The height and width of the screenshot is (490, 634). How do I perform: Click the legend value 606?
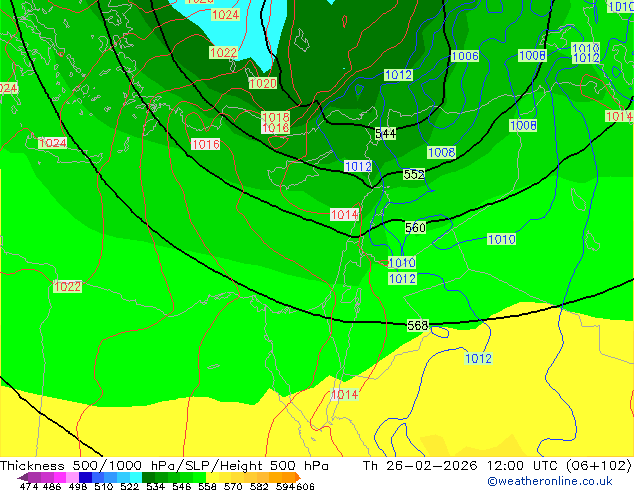[304, 486]
